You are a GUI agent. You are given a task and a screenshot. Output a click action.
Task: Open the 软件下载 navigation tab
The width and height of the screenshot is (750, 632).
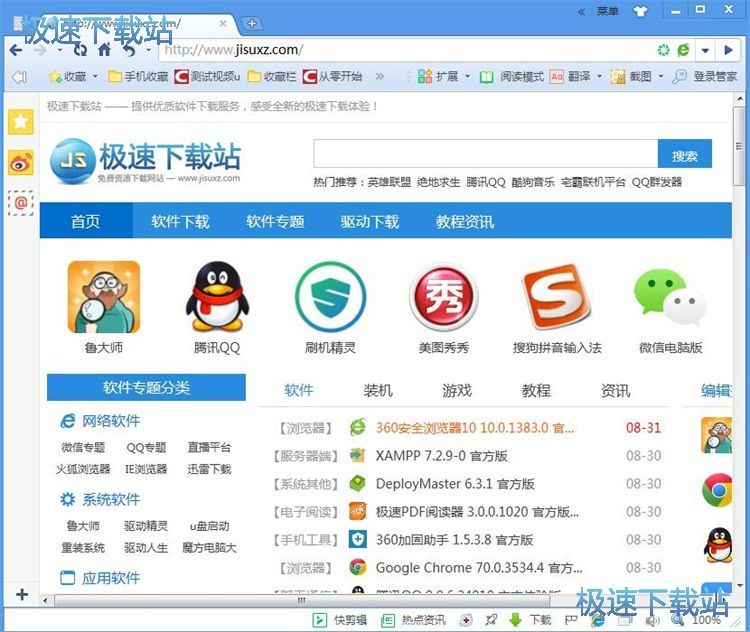click(180, 221)
